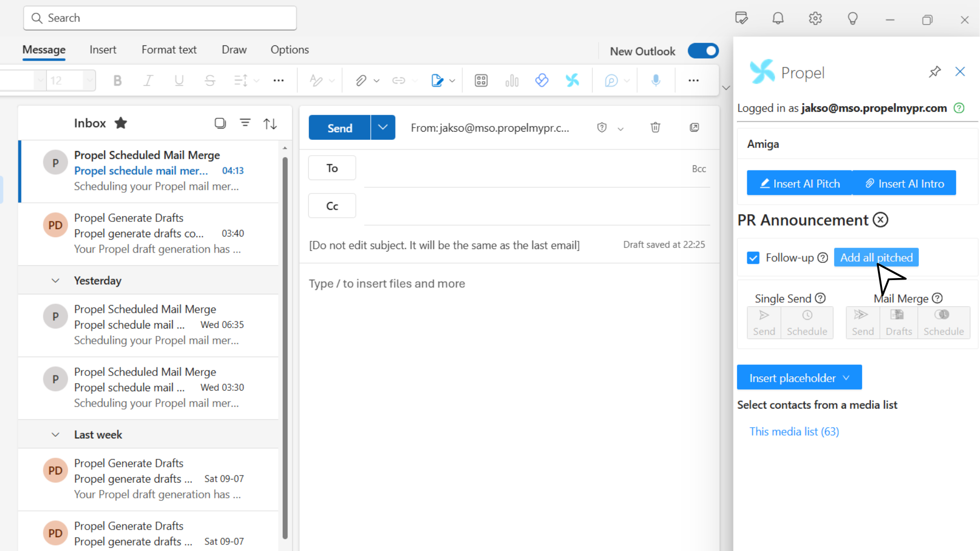
Task: Open This media list (63) link
Action: 794,432
